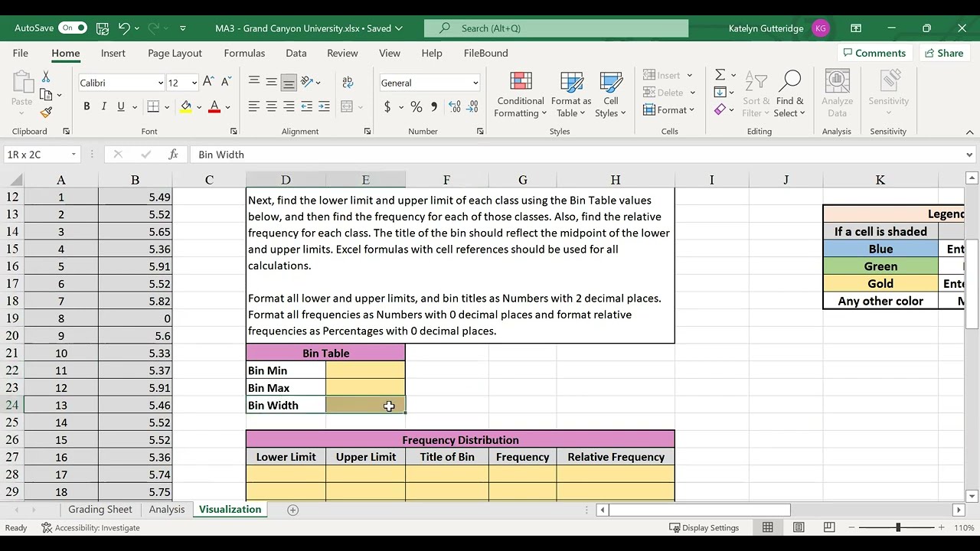This screenshot has height=551, width=980.
Task: Open the font size dropdown
Action: 194,83
